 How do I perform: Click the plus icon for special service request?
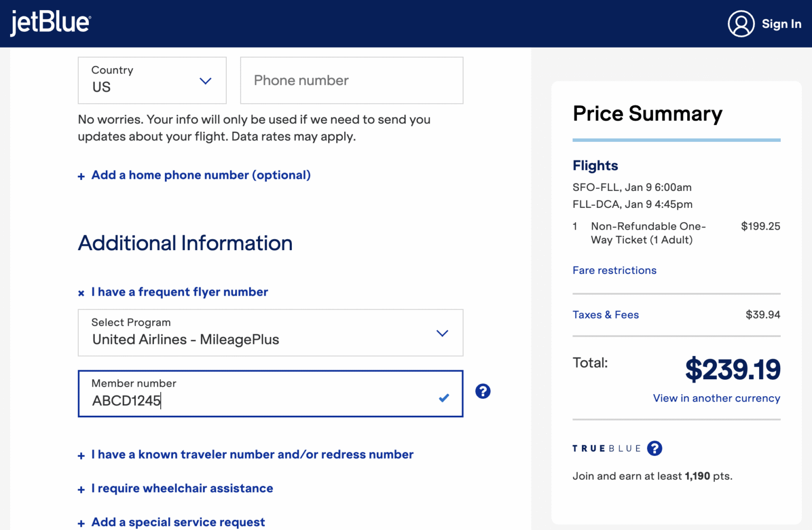coord(81,523)
